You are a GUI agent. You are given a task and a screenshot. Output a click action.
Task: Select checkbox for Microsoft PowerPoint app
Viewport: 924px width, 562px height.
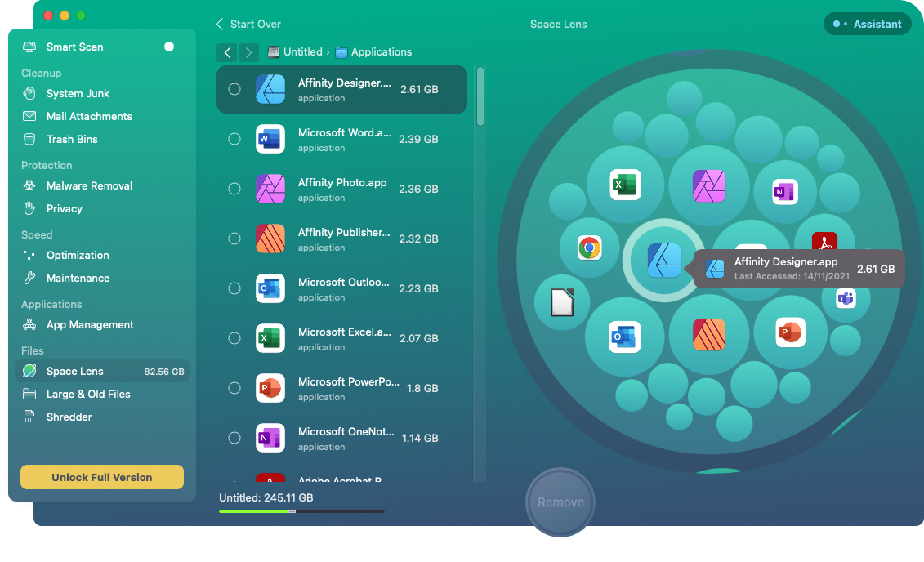(x=234, y=388)
